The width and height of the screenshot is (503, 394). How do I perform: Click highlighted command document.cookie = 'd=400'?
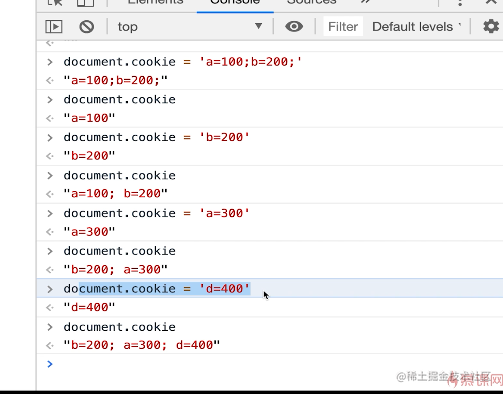click(156, 289)
